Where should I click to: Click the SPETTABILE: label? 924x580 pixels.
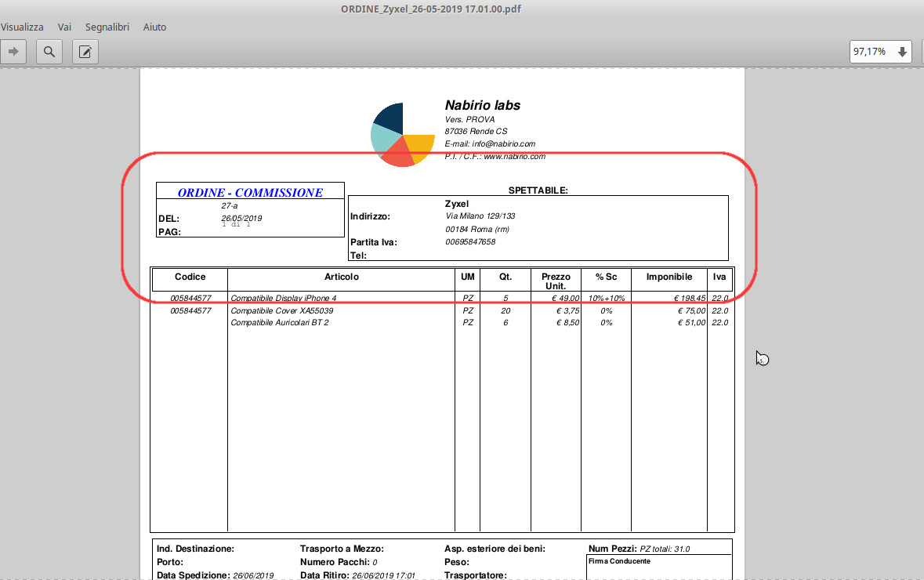pos(538,190)
